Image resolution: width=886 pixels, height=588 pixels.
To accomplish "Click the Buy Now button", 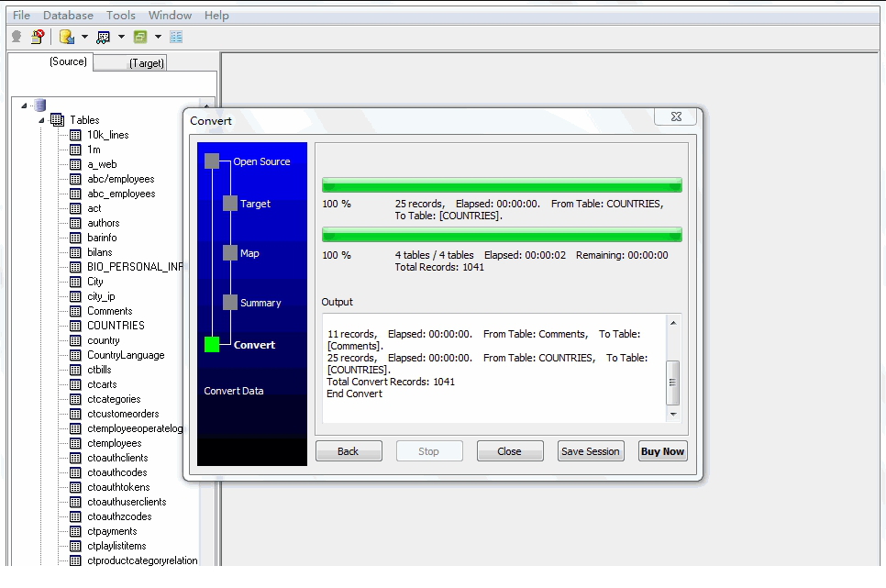I will click(662, 451).
